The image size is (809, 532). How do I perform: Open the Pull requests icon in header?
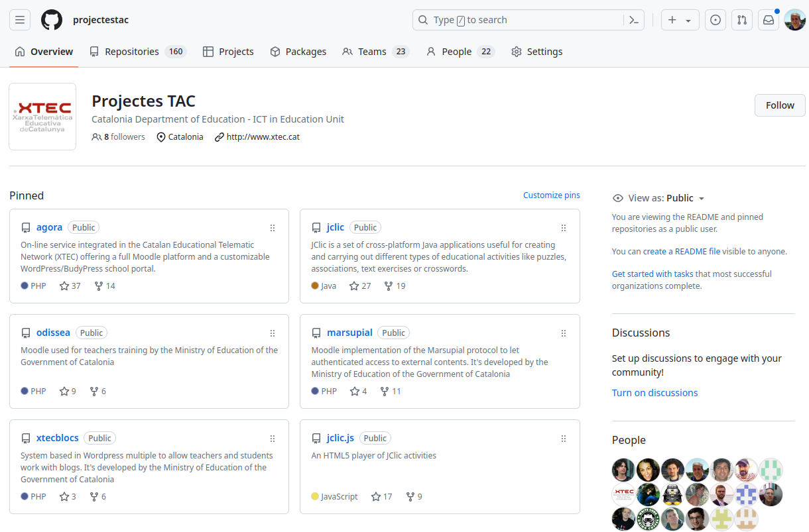742,20
